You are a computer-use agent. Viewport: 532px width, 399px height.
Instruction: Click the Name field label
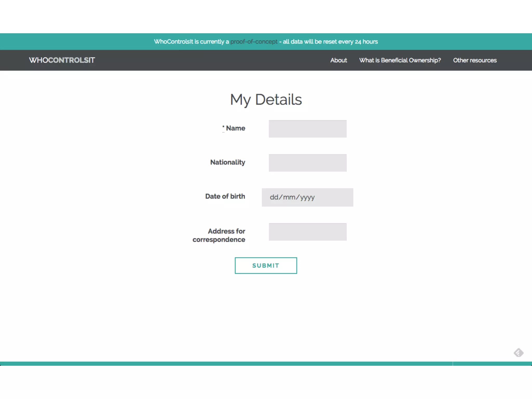[235, 128]
